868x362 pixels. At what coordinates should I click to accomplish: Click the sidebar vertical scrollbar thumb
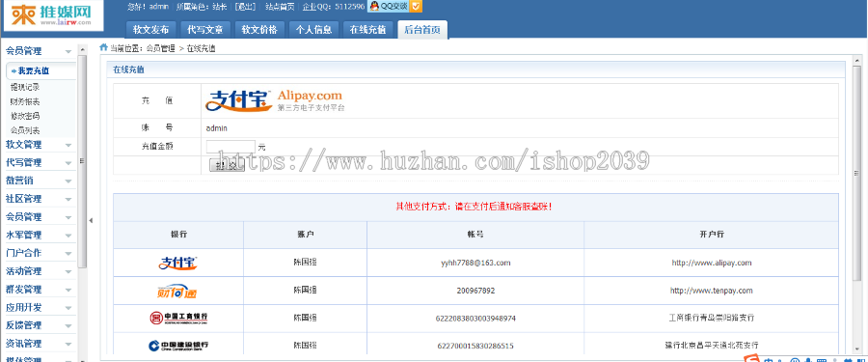[82, 161]
